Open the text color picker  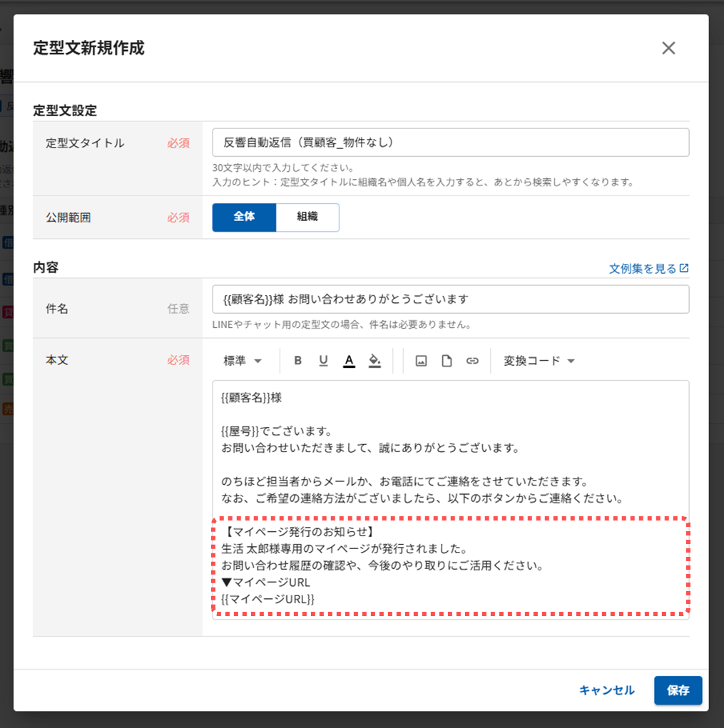click(349, 361)
